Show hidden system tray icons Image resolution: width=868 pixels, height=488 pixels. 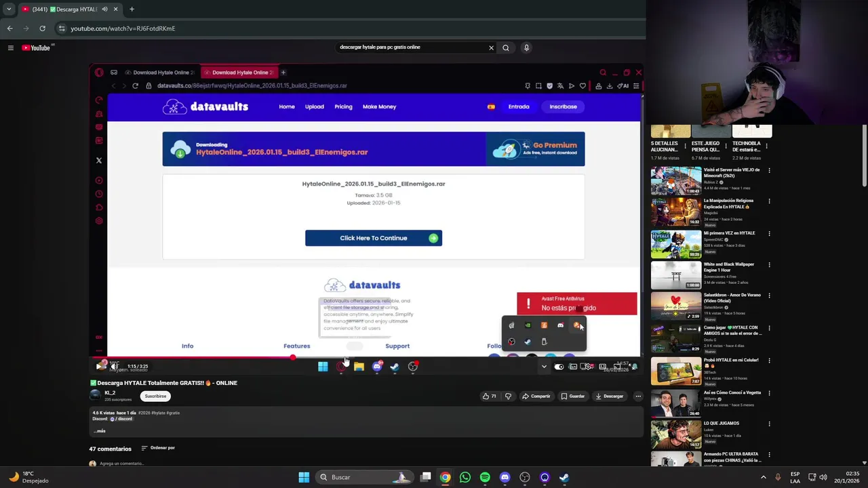click(763, 477)
